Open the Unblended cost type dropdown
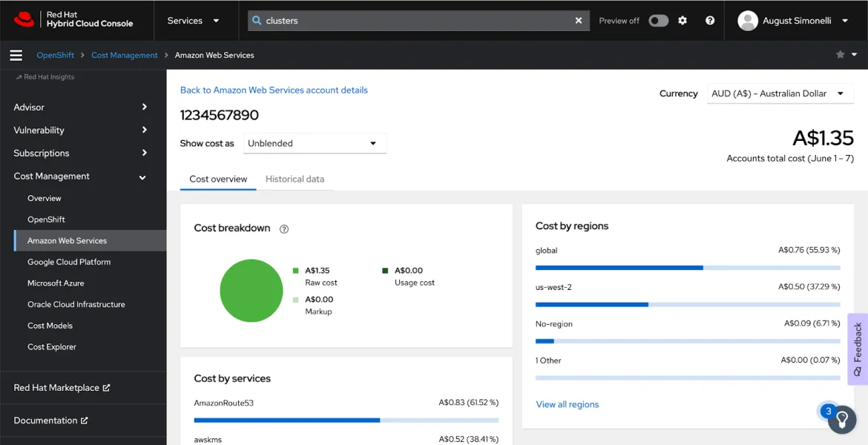 coord(315,143)
